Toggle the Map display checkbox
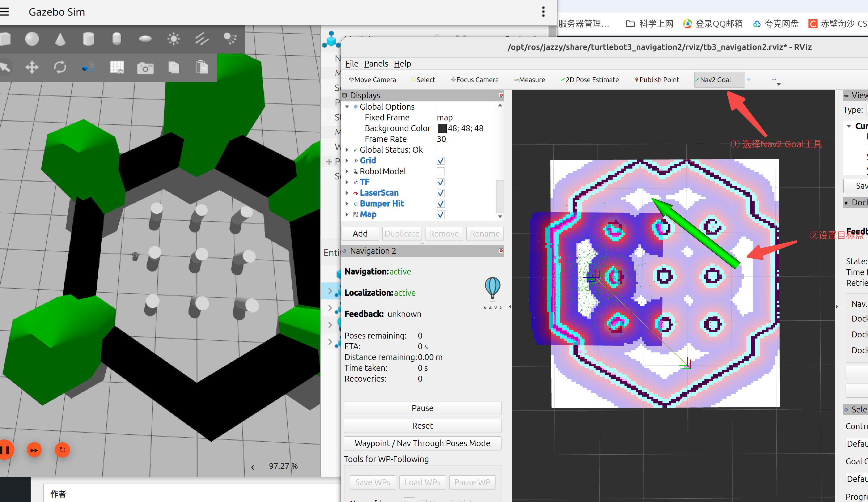The height and width of the screenshot is (502, 868). point(441,214)
